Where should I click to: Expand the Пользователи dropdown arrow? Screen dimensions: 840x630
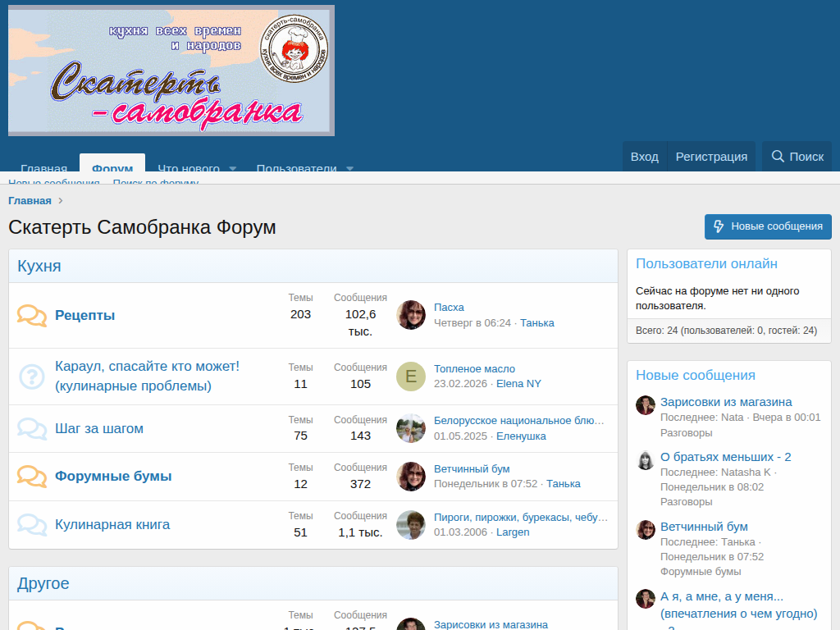tap(349, 168)
